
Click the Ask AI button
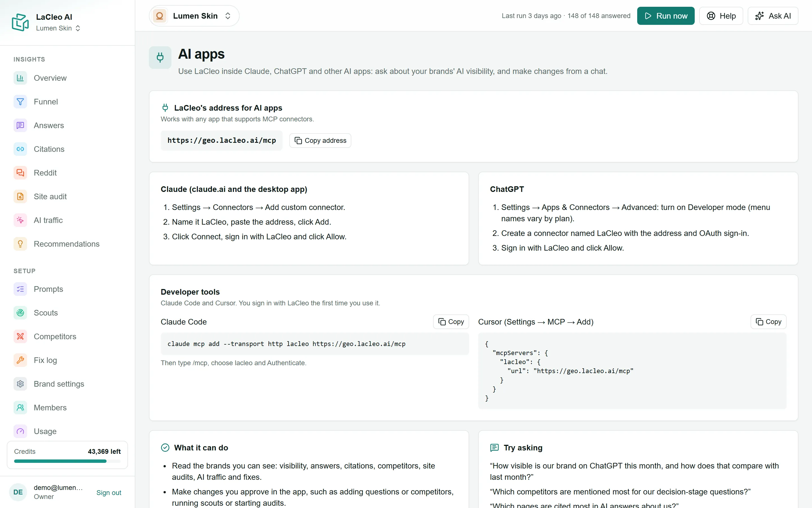click(773, 16)
